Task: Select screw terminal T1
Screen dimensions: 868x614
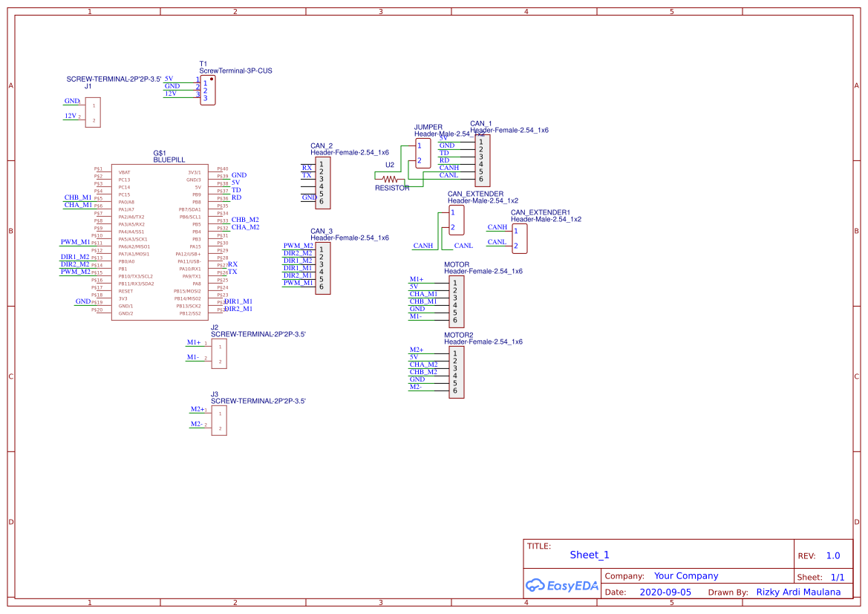Action: point(208,89)
